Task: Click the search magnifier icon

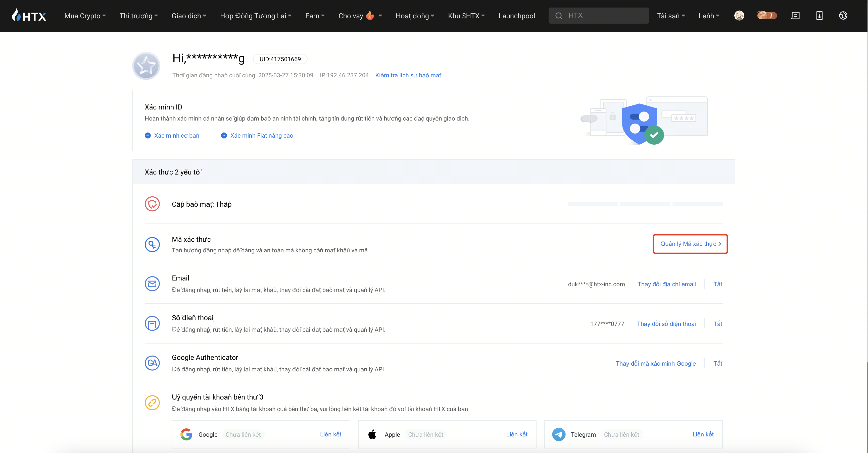Action: coord(559,16)
